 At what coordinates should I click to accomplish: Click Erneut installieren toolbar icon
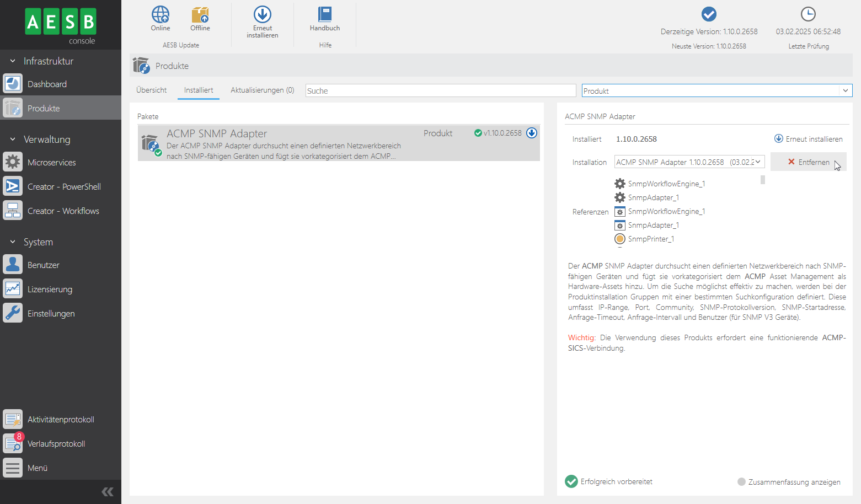(x=263, y=15)
